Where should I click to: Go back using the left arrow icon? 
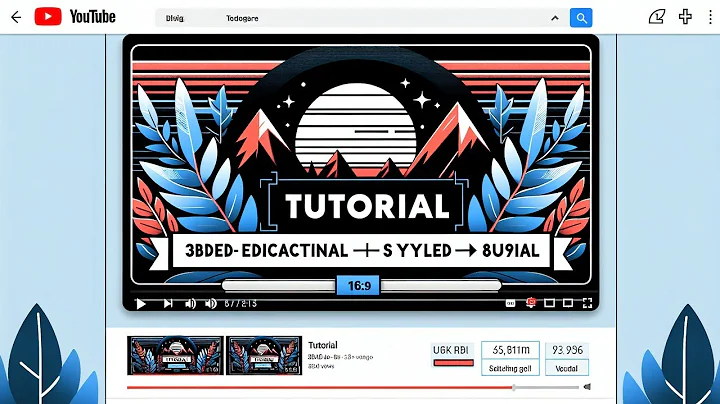pyautogui.click(x=16, y=17)
